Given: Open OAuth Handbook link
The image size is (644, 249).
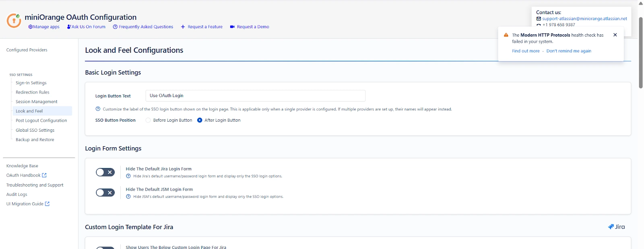Looking at the screenshot, I should point(23,175).
